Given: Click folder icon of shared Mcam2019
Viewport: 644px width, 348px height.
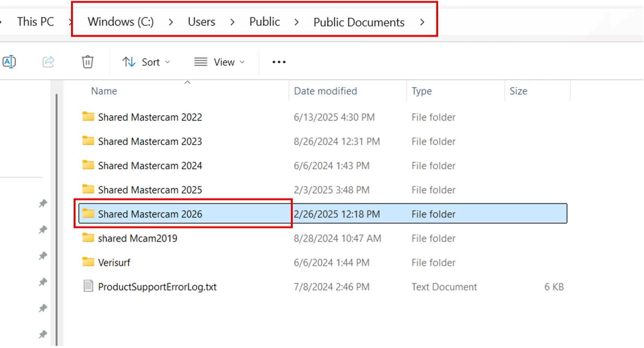Looking at the screenshot, I should pos(88,238).
